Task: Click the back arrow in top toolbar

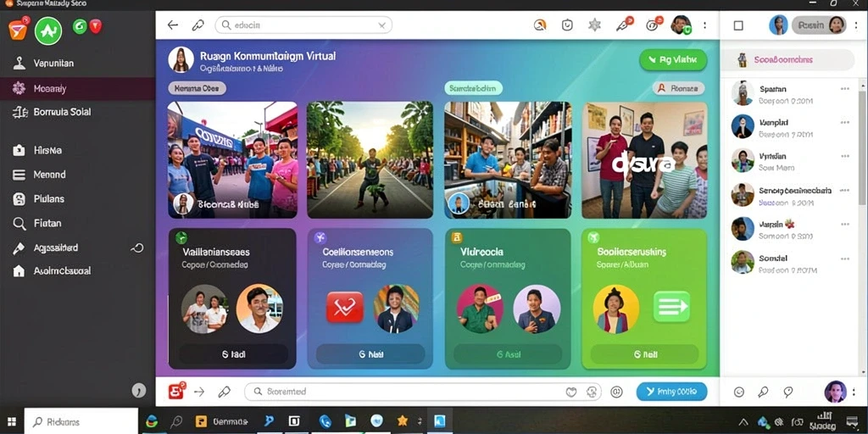Action: point(173,25)
